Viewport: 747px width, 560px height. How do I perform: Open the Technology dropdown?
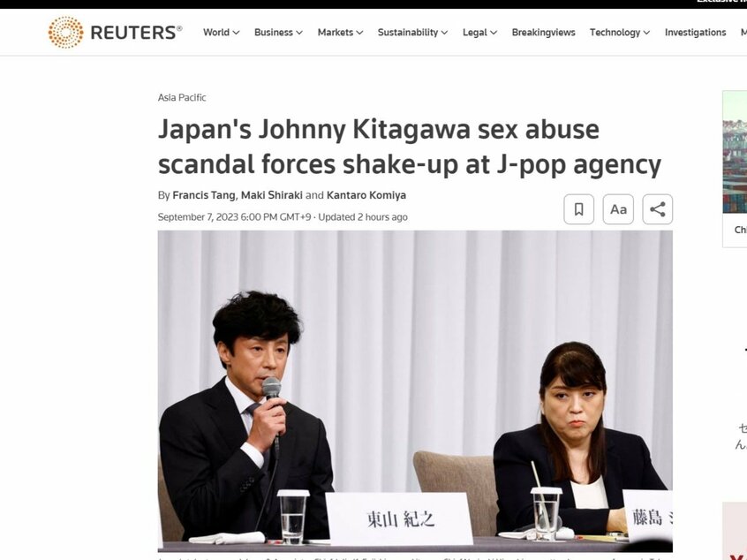pos(620,33)
